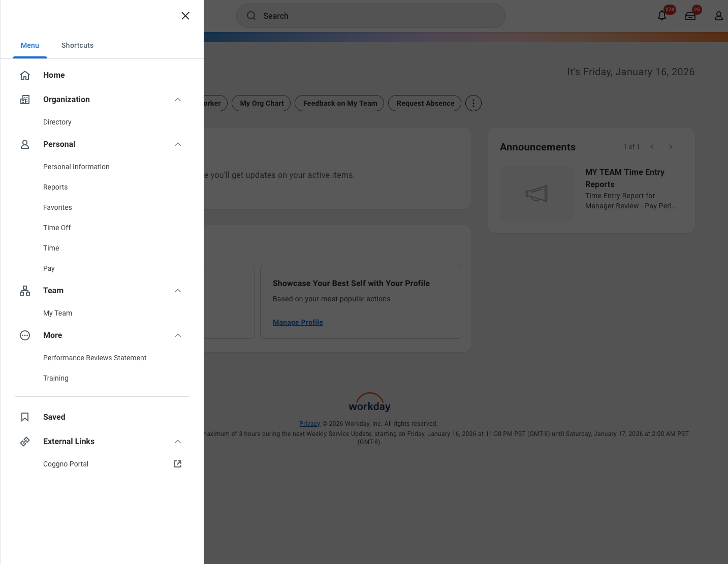Click the Saved bookmark icon
Viewport: 728px width, 564px height.
pyautogui.click(x=25, y=417)
